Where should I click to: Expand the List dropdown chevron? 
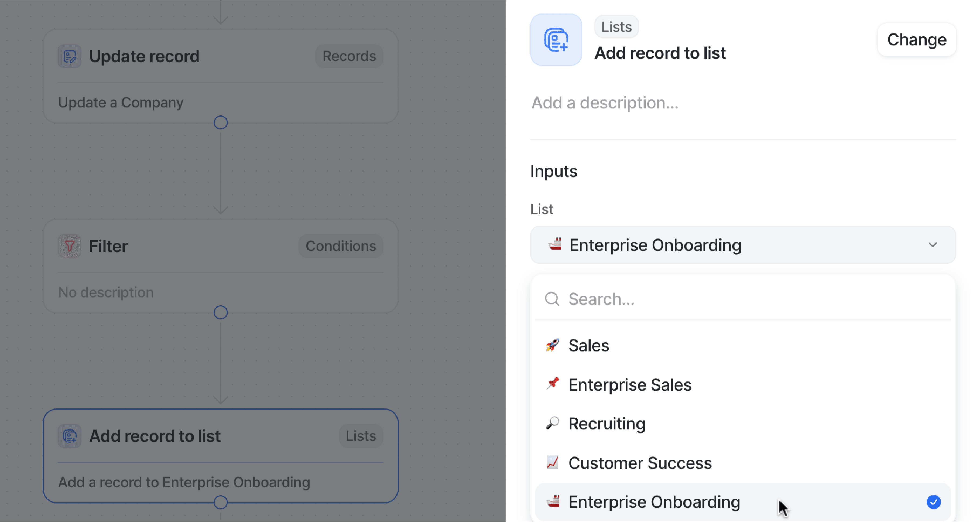pyautogui.click(x=933, y=245)
